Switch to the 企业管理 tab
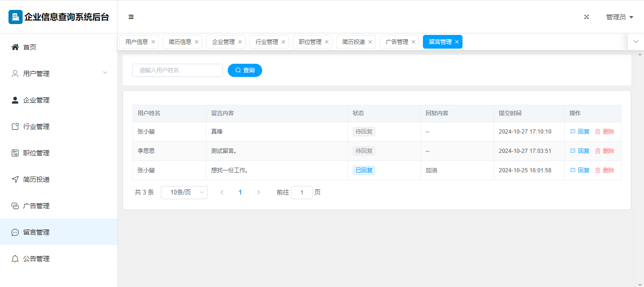The image size is (644, 287). pos(223,42)
